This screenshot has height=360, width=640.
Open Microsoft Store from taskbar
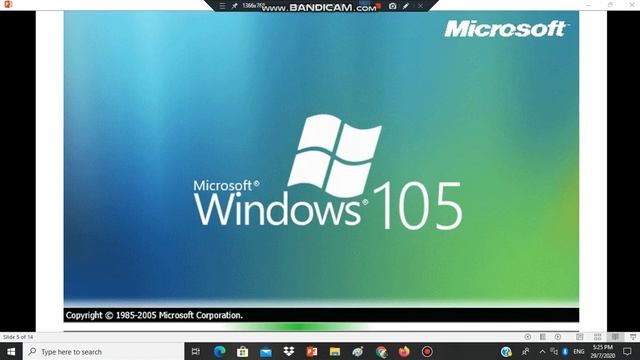coord(242,351)
